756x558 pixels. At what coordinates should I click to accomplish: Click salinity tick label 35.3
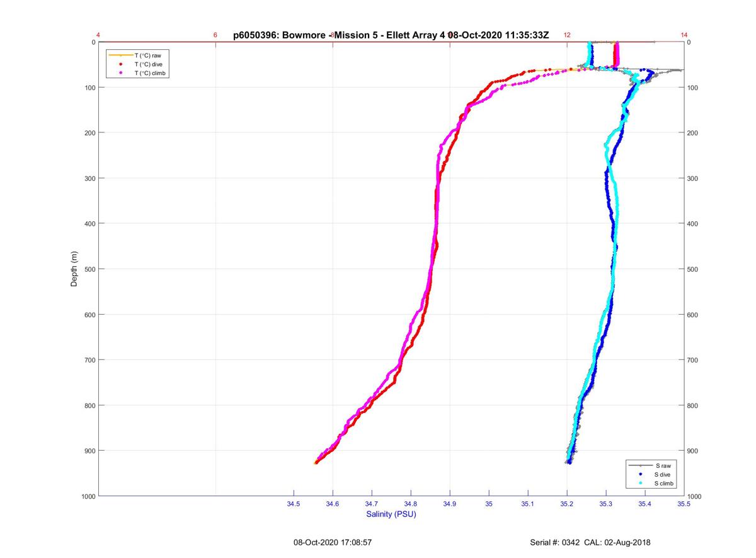coord(606,504)
